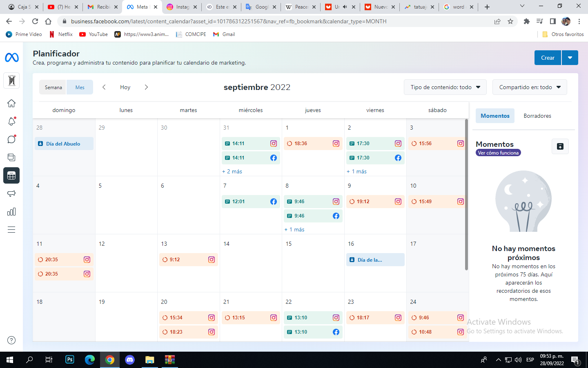Open the browser tab list chevron

point(522,6)
